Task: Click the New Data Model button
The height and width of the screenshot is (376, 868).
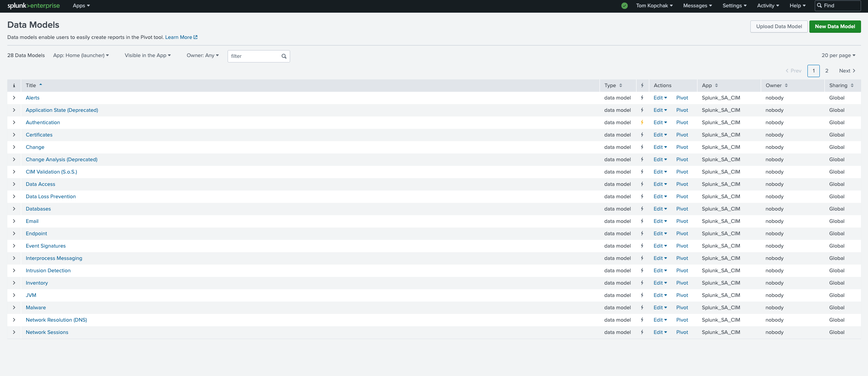Action: [x=835, y=27]
